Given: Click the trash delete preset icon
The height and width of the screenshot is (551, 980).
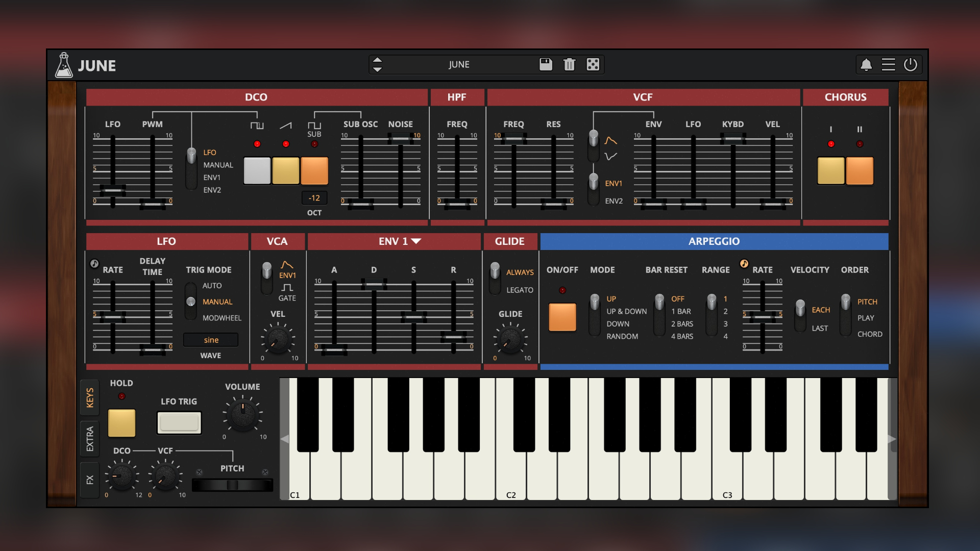Looking at the screenshot, I should pos(569,64).
